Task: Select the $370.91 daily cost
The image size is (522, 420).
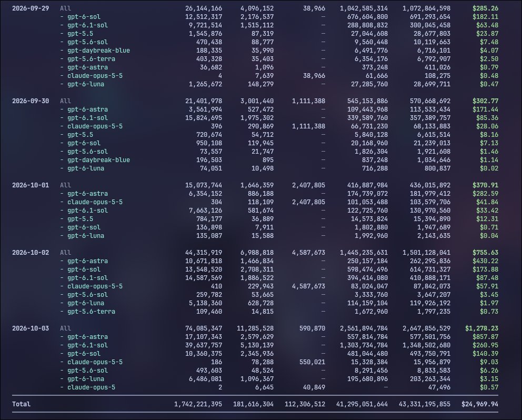Action: coord(485,185)
